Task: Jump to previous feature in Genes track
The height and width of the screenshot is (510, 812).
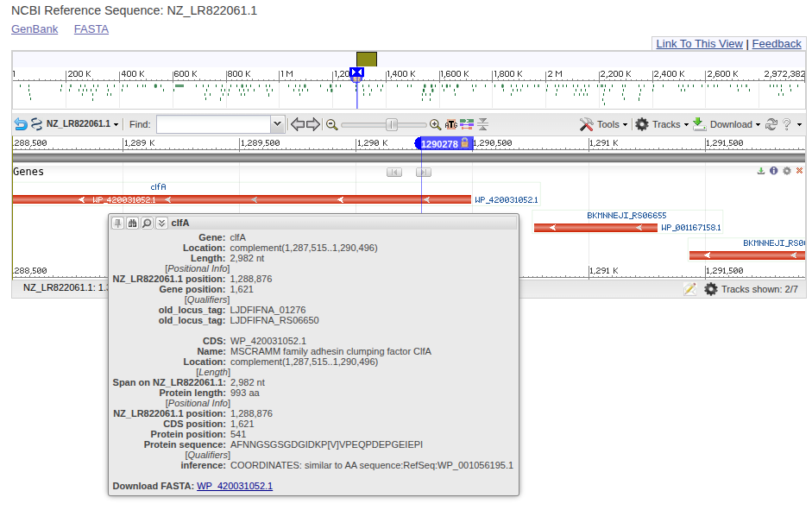Action: coord(394,172)
